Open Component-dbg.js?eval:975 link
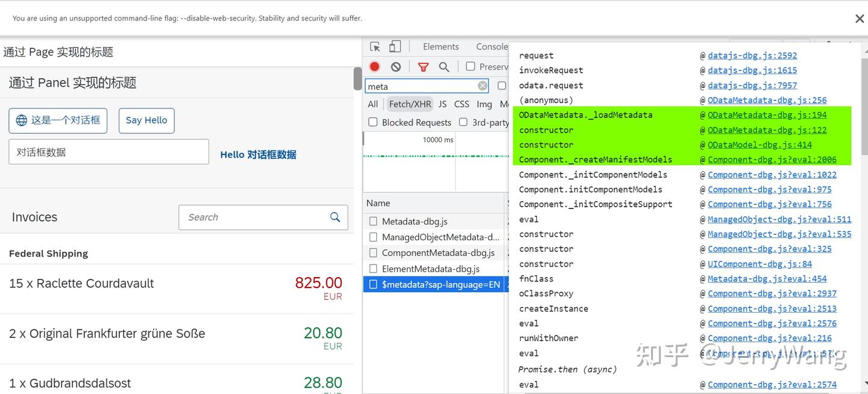This screenshot has width=868, height=394. pyautogui.click(x=770, y=189)
